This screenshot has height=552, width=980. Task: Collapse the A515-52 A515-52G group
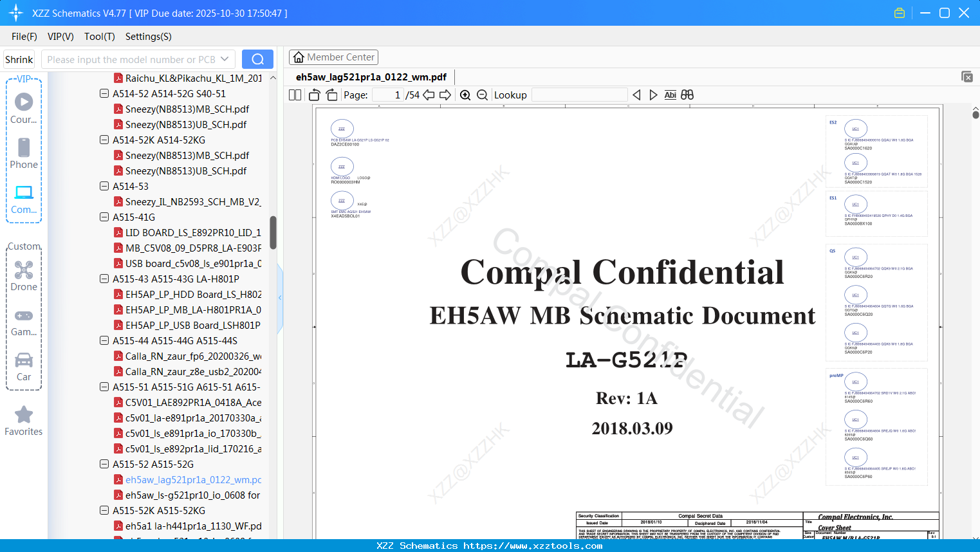coord(104,464)
